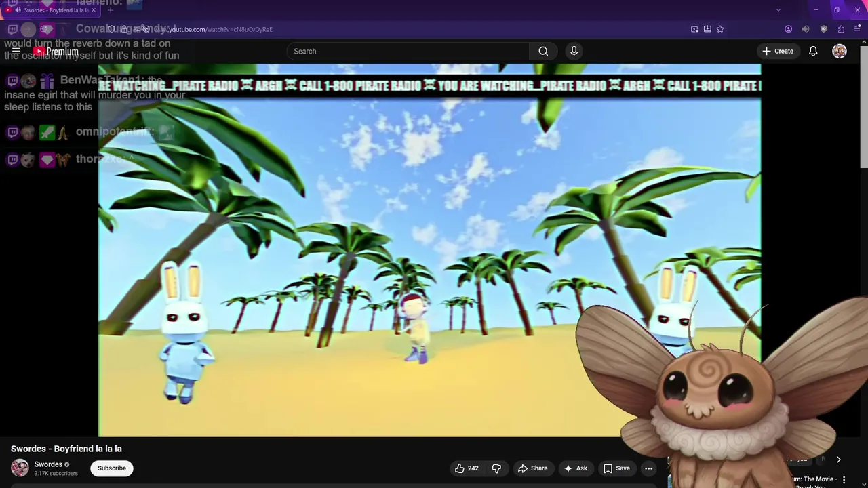
Task: Open more actions ellipsis under video
Action: tap(648, 468)
